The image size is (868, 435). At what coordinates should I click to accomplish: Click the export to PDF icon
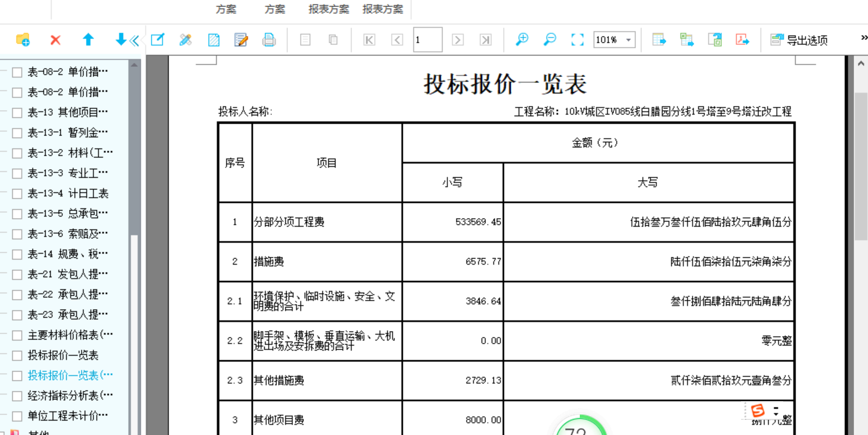click(x=743, y=40)
